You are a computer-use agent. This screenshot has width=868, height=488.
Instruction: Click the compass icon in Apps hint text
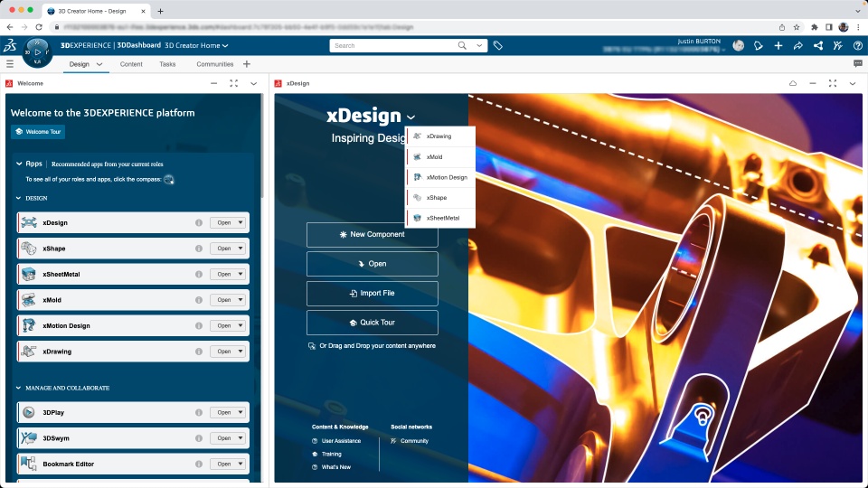coord(169,179)
